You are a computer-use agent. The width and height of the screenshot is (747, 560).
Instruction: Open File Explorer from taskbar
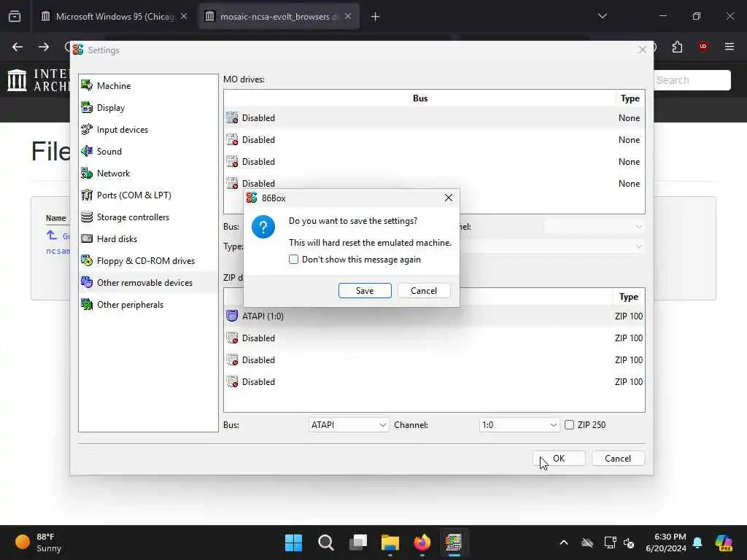390,542
